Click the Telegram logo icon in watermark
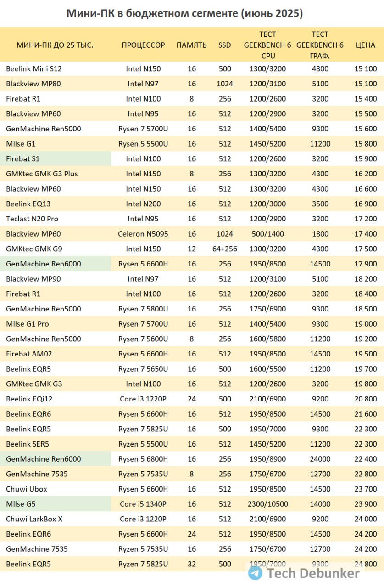Viewport: 384px width, 588px height. click(x=255, y=573)
